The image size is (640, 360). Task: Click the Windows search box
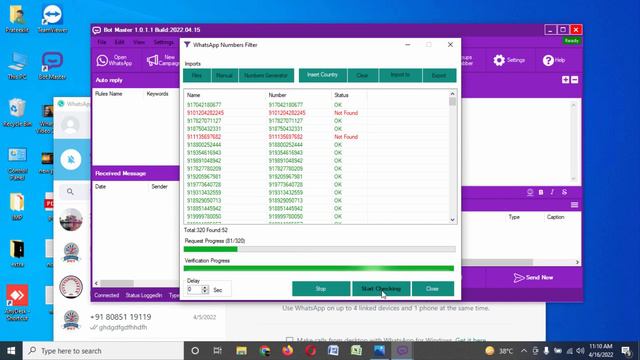pyautogui.click(x=103, y=351)
